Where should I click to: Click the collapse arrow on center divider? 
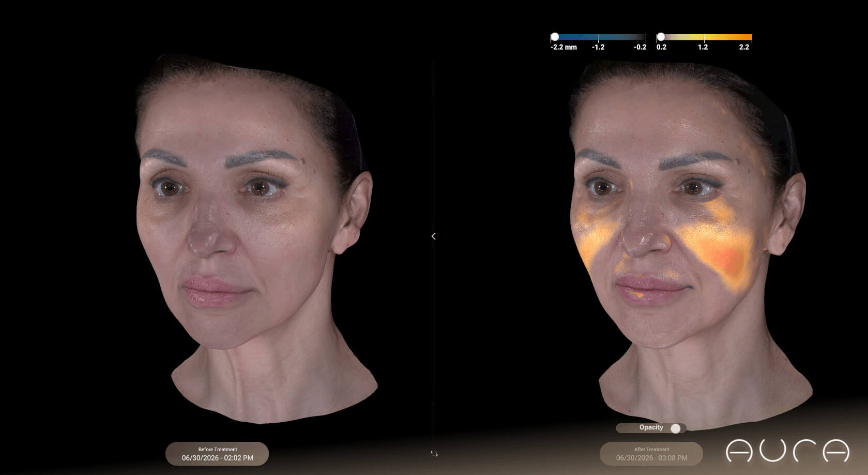[x=433, y=236]
